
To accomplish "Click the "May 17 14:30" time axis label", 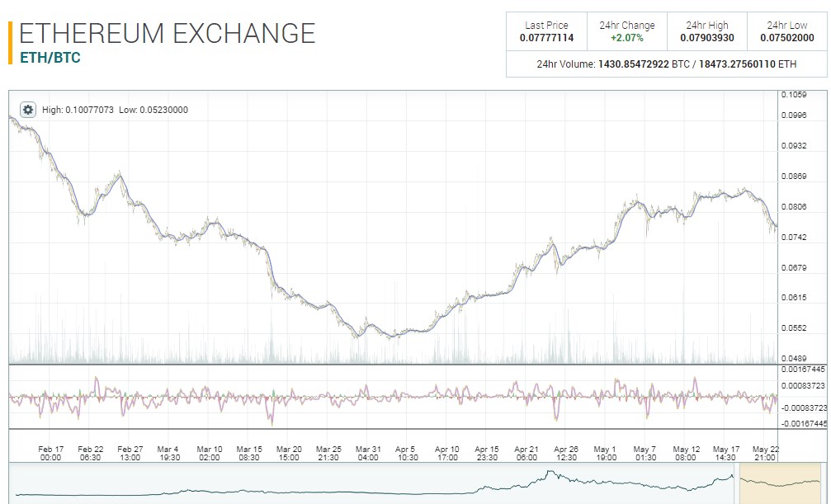I will tap(725, 453).
